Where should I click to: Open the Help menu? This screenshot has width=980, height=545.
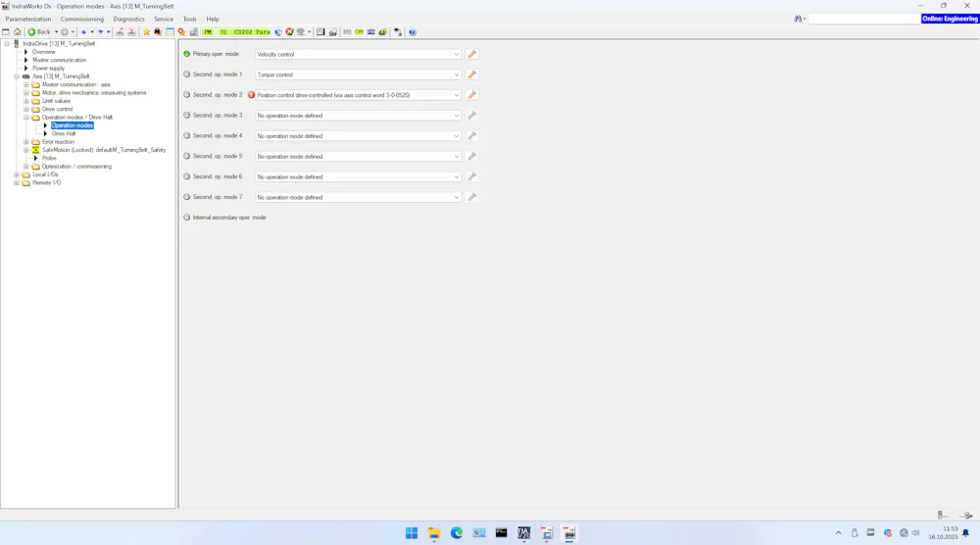click(213, 19)
